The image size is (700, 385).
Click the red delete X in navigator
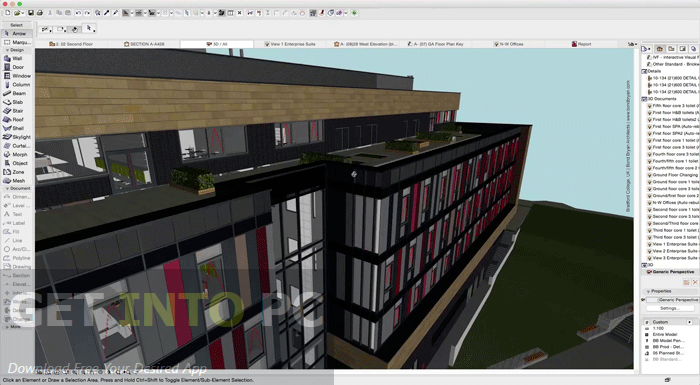(x=695, y=282)
